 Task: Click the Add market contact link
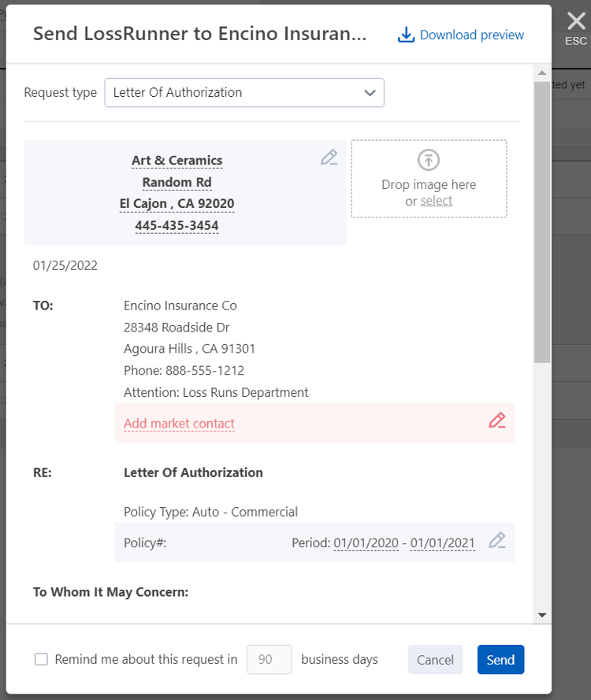[x=179, y=424]
